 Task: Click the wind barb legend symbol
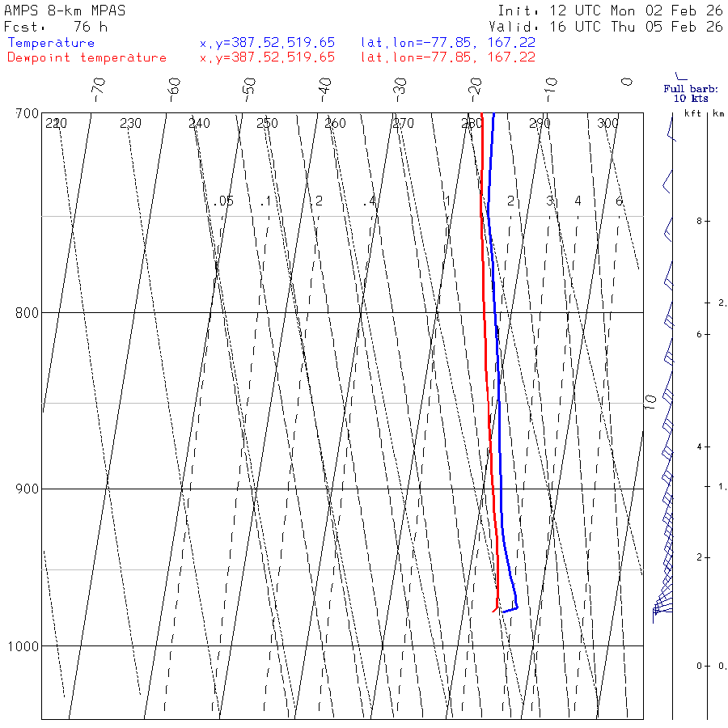(x=680, y=76)
